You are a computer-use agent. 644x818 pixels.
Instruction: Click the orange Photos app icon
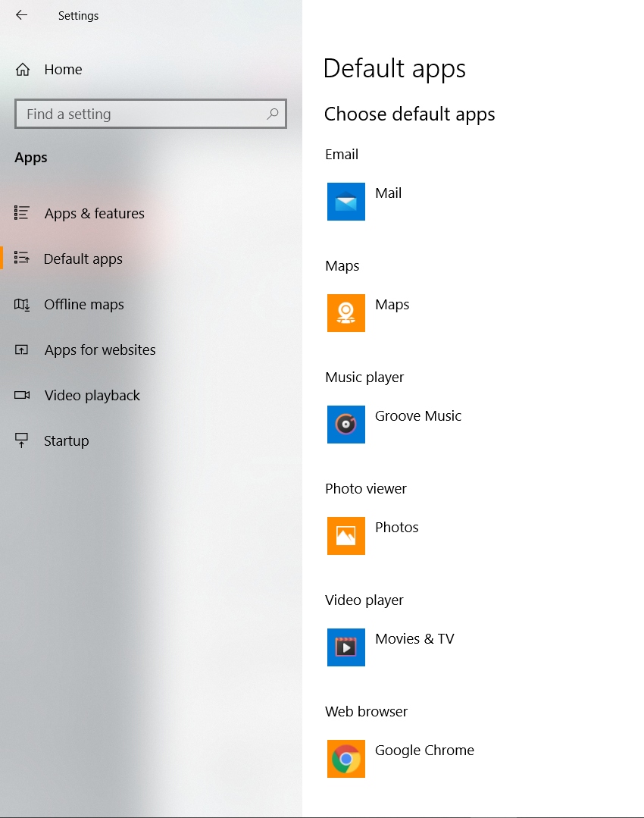(x=345, y=536)
